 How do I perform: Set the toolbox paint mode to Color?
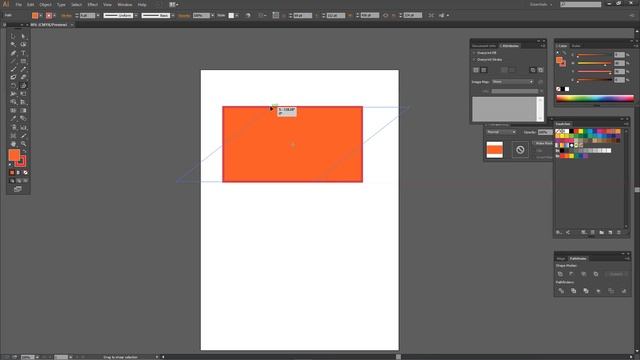pos(12,173)
